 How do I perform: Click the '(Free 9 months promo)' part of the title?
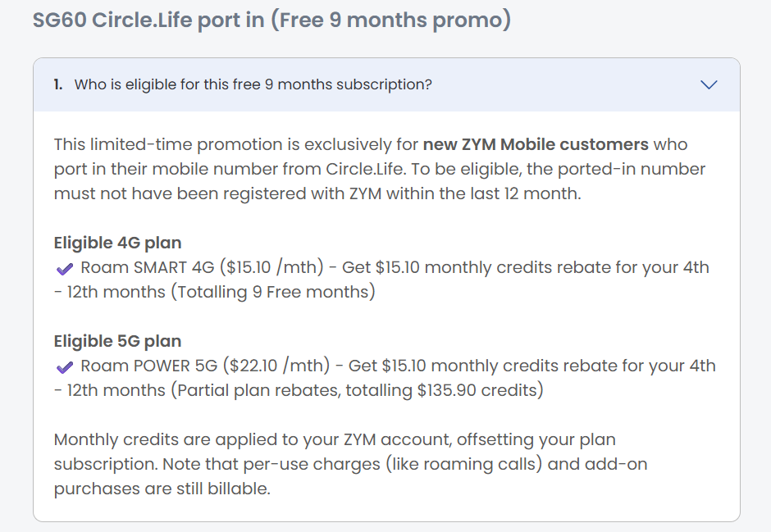click(x=390, y=20)
